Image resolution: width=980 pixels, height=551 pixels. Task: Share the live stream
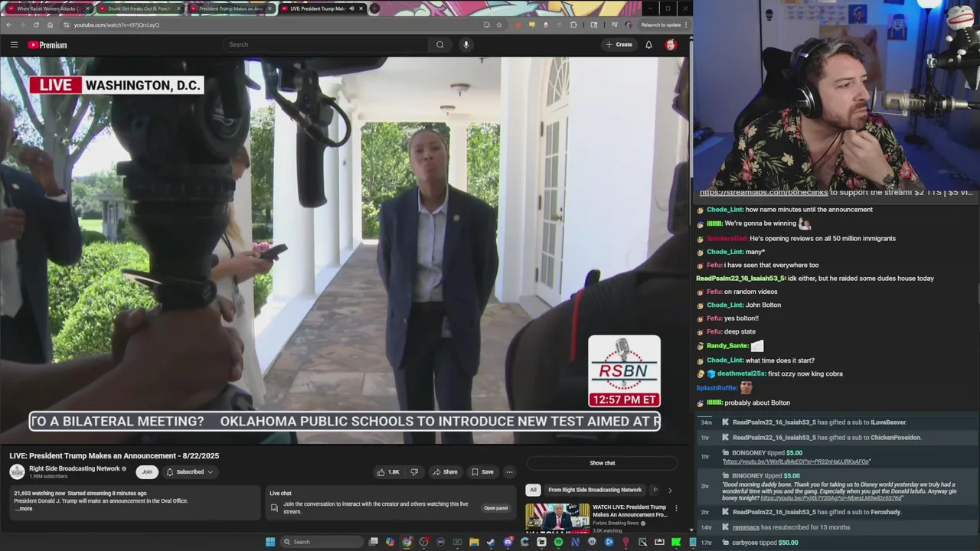click(x=445, y=472)
